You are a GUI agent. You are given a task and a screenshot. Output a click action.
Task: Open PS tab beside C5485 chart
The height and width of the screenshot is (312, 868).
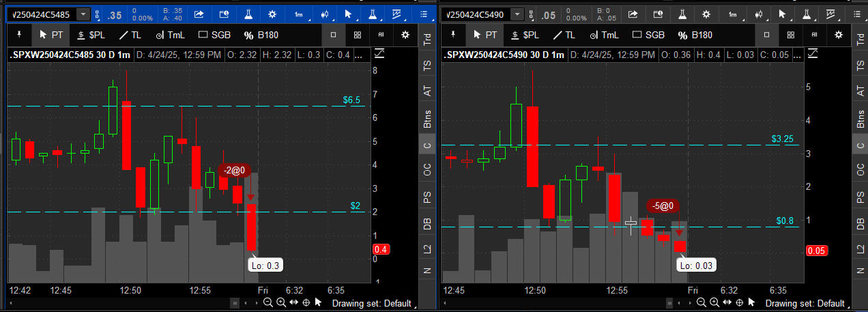tap(428, 197)
